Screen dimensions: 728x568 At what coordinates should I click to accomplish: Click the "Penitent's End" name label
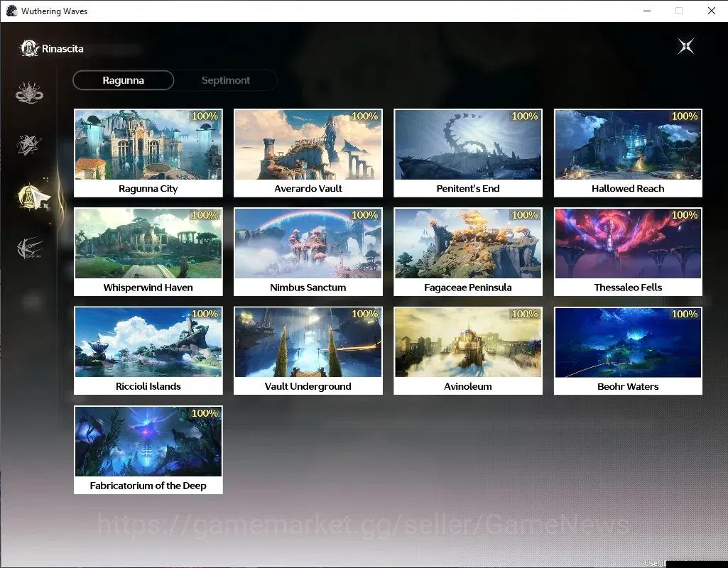[x=468, y=188]
